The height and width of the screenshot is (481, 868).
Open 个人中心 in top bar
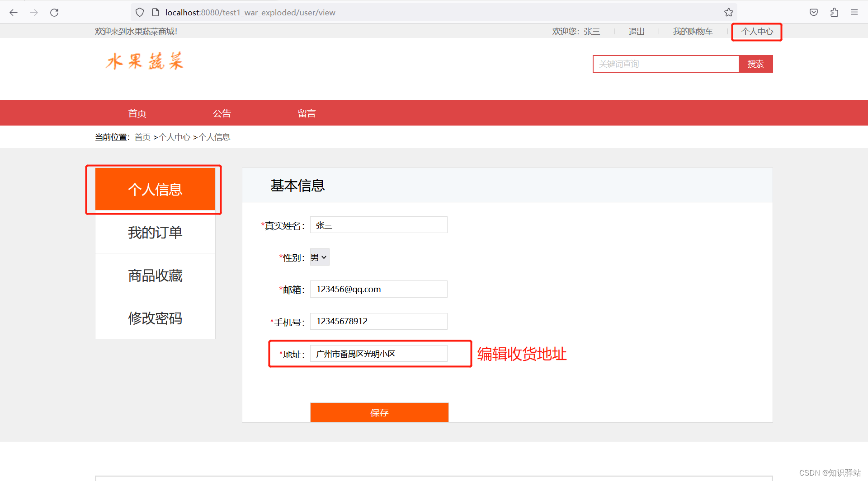pos(757,32)
